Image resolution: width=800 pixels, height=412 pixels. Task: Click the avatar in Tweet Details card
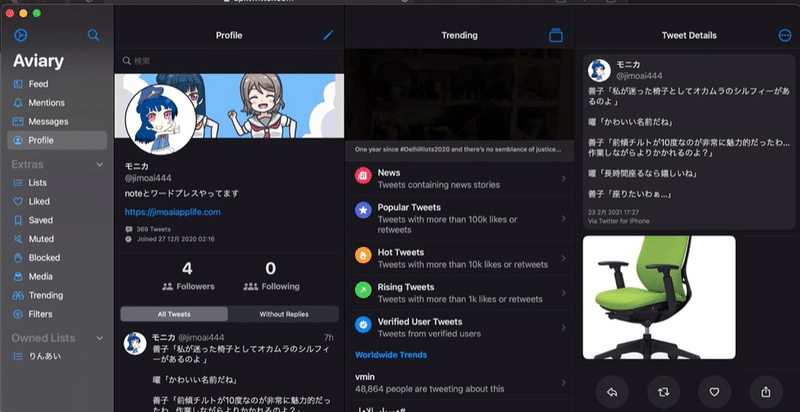[x=599, y=70]
